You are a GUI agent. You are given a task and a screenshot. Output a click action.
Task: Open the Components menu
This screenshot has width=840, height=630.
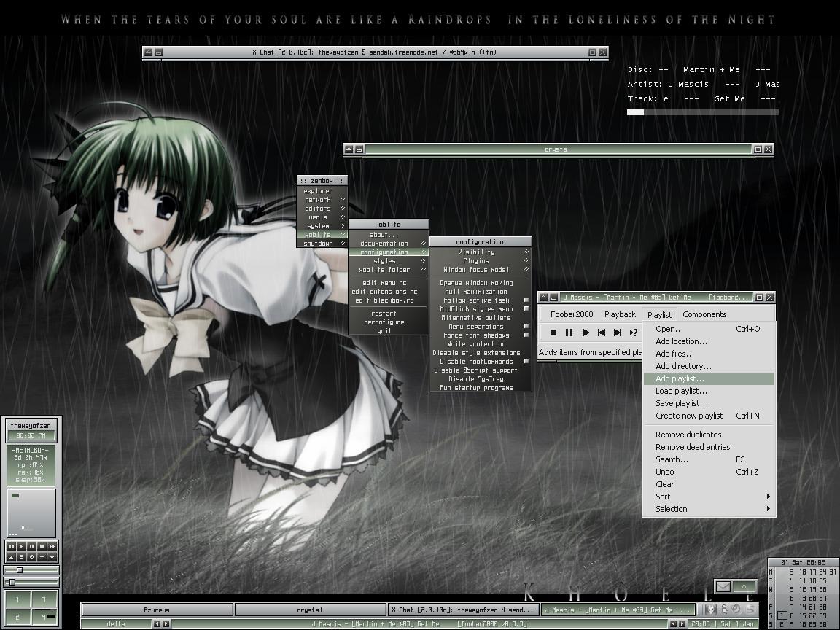[x=704, y=314]
